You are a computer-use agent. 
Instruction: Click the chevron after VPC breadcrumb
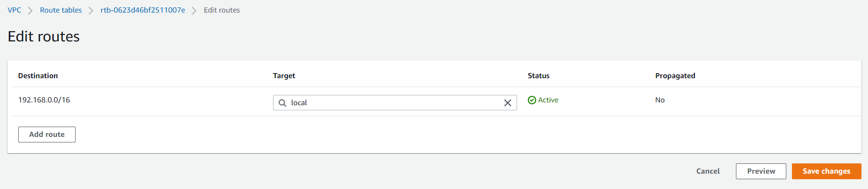click(x=30, y=10)
